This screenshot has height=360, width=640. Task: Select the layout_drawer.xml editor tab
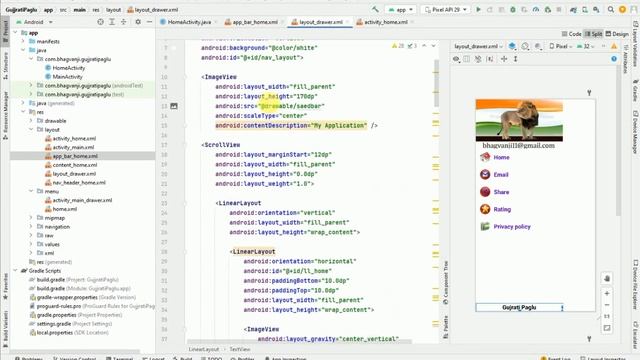[x=320, y=22]
